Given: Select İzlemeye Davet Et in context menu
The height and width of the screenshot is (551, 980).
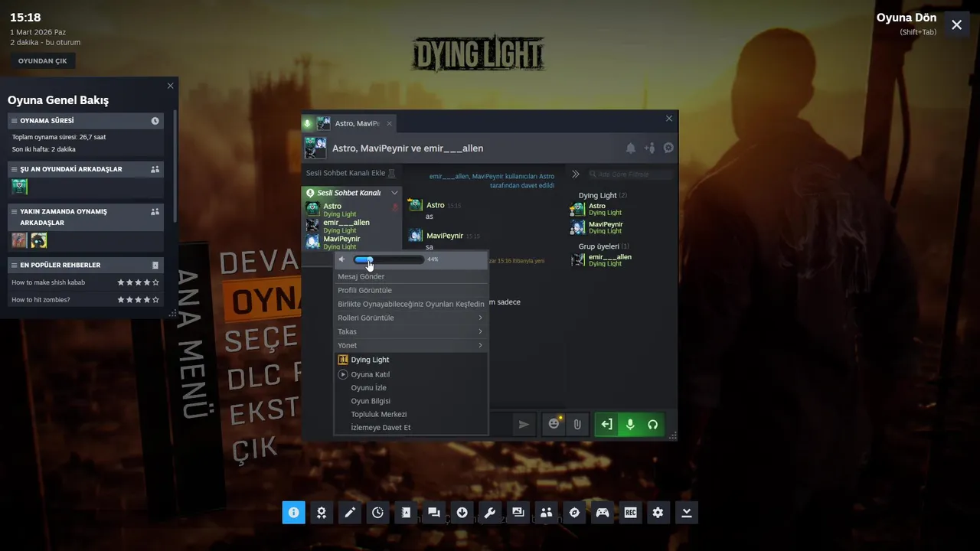Looking at the screenshot, I should click(411, 427).
